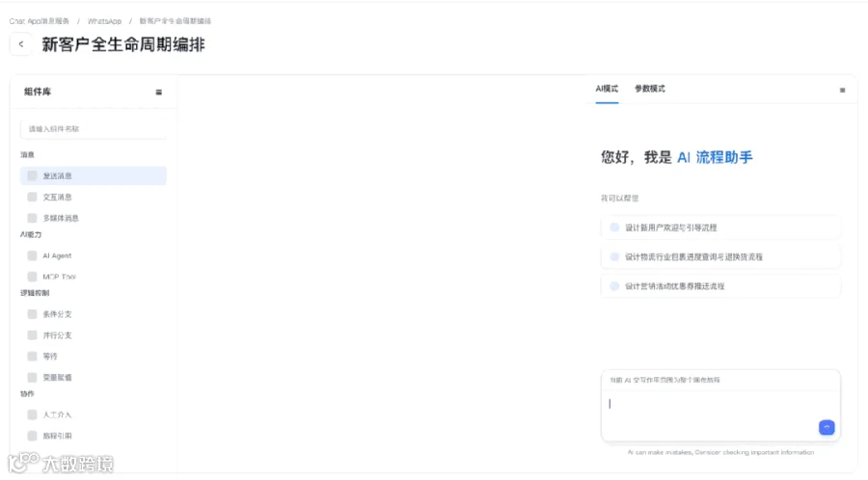Select the 多媒体消息 component
868x480 pixels.
[x=93, y=218]
